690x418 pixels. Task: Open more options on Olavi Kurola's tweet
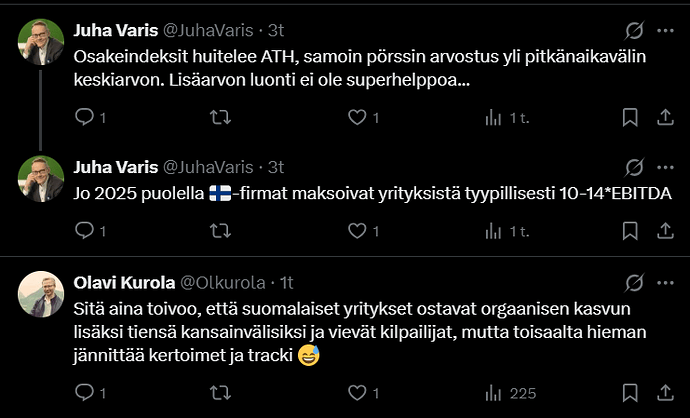pyautogui.click(x=665, y=283)
